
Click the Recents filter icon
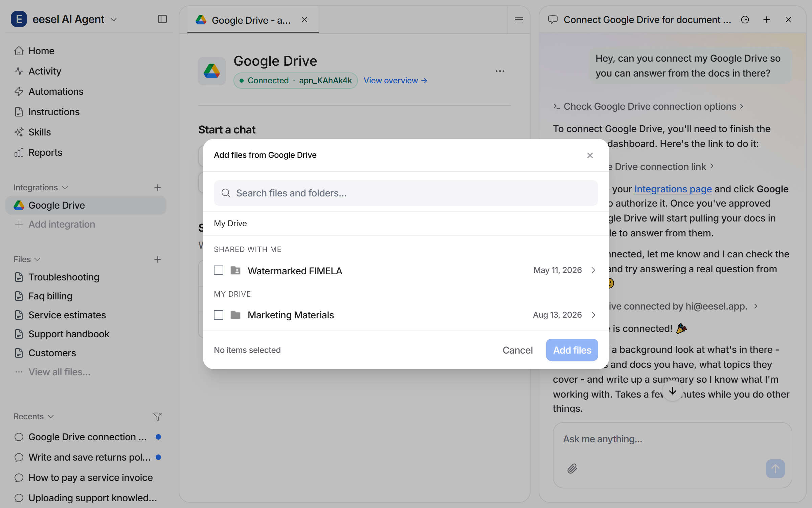point(158,417)
